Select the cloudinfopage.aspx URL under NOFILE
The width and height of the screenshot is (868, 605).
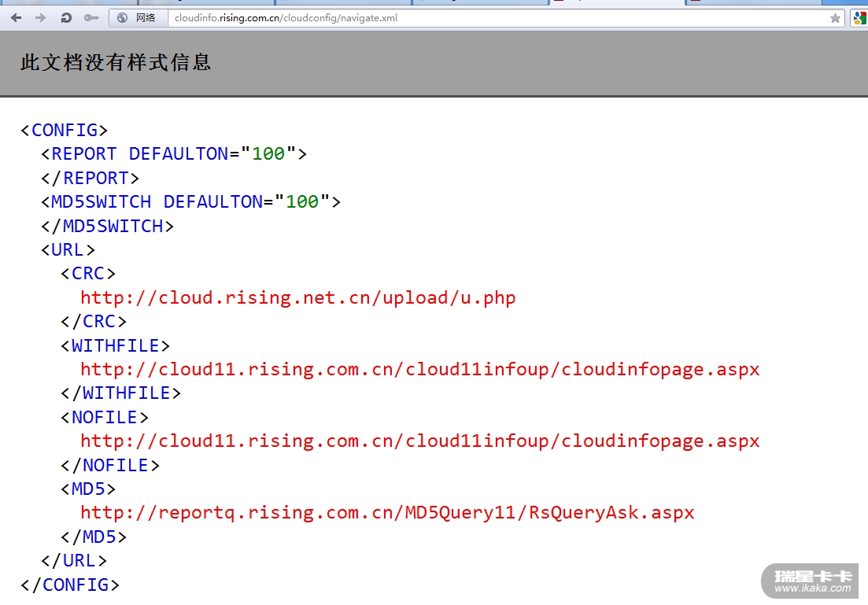[x=420, y=441]
